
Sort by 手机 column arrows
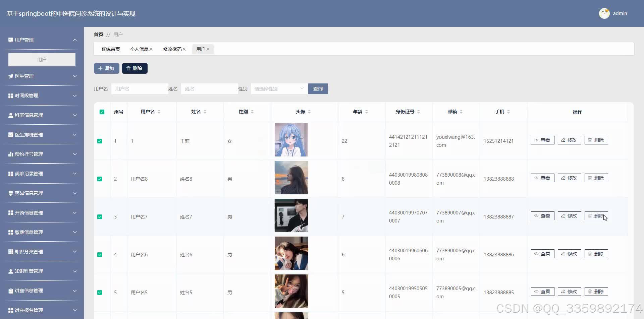(x=508, y=112)
